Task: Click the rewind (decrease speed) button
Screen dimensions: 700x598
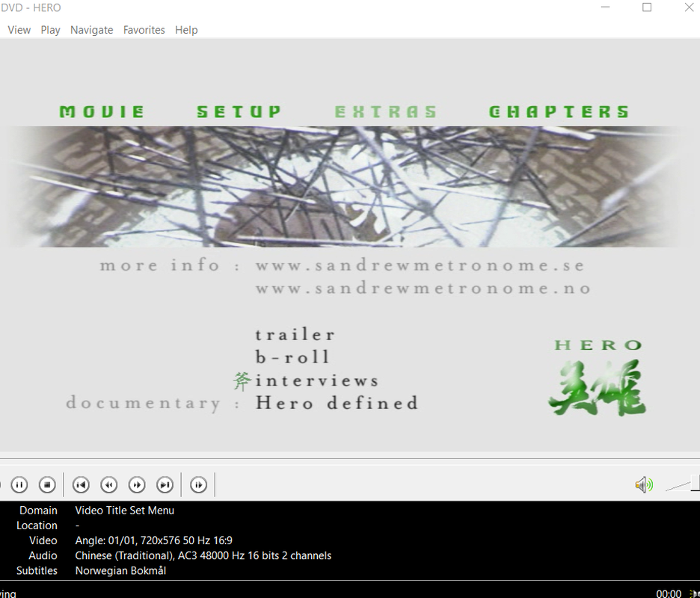Action: pyautogui.click(x=109, y=484)
